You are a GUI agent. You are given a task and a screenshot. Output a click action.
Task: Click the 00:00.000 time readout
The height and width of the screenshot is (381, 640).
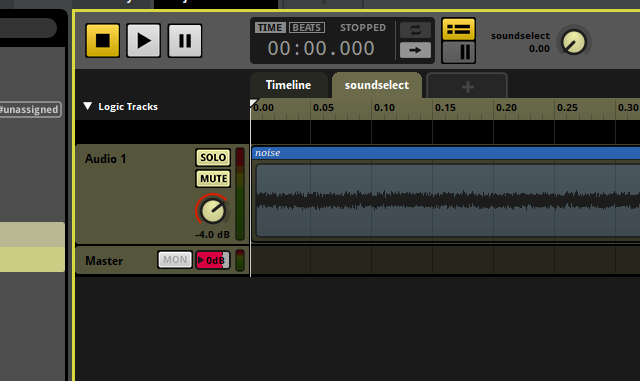(x=321, y=49)
